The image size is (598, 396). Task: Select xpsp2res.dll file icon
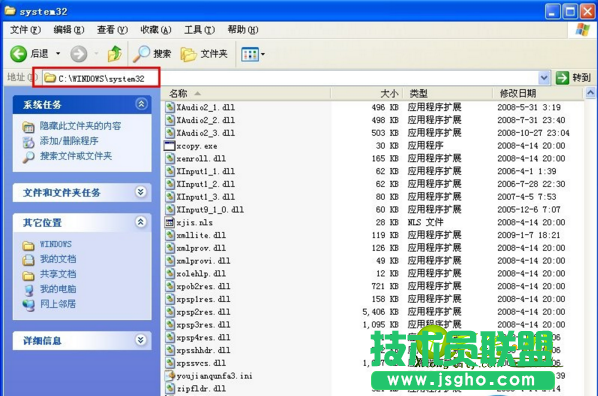point(170,312)
